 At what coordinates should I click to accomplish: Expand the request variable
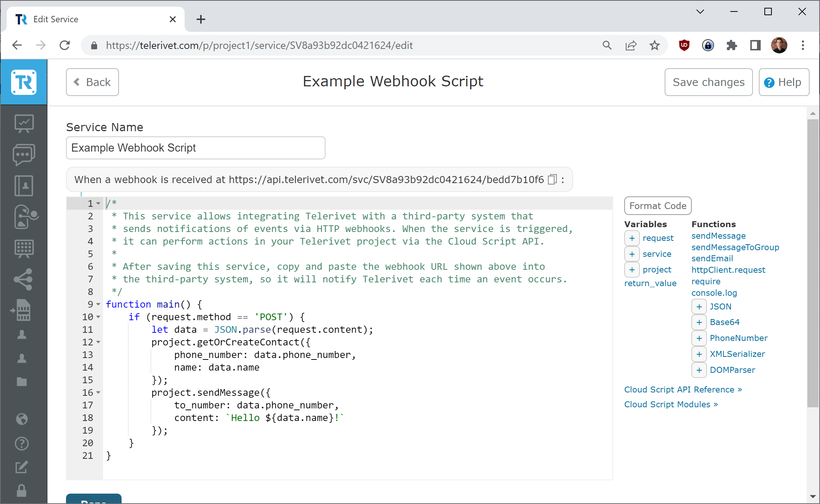632,238
